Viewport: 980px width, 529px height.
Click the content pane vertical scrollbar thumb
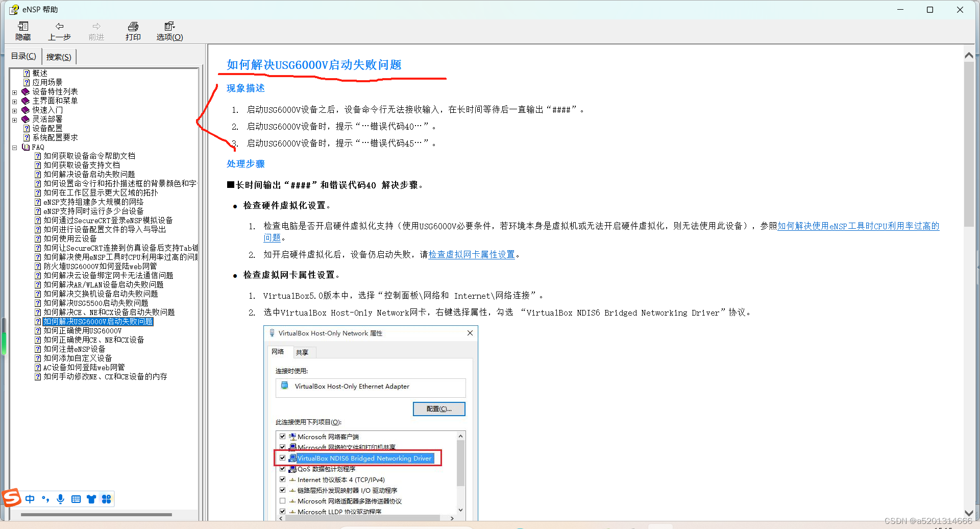(x=968, y=144)
